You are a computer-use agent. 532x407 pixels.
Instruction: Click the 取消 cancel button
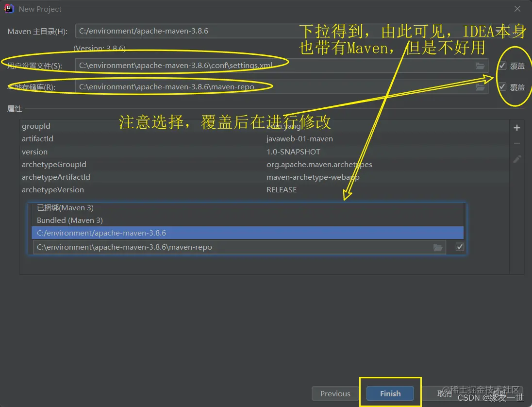(443, 393)
